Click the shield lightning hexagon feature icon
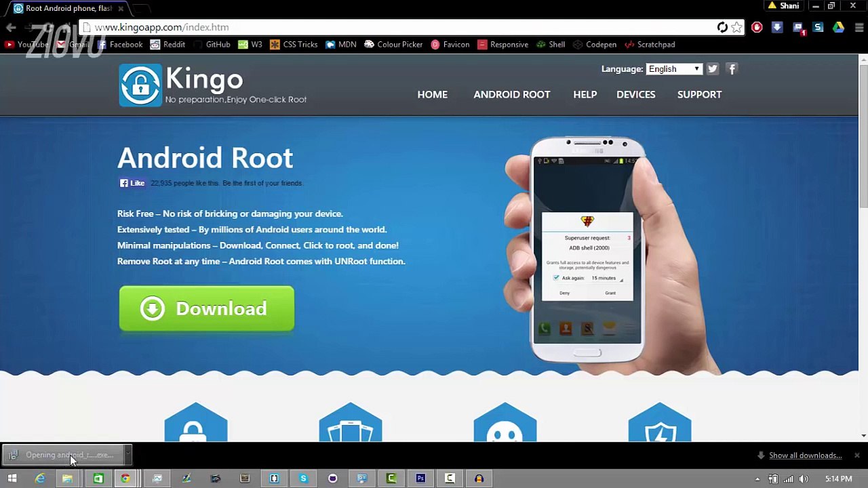 point(660,422)
